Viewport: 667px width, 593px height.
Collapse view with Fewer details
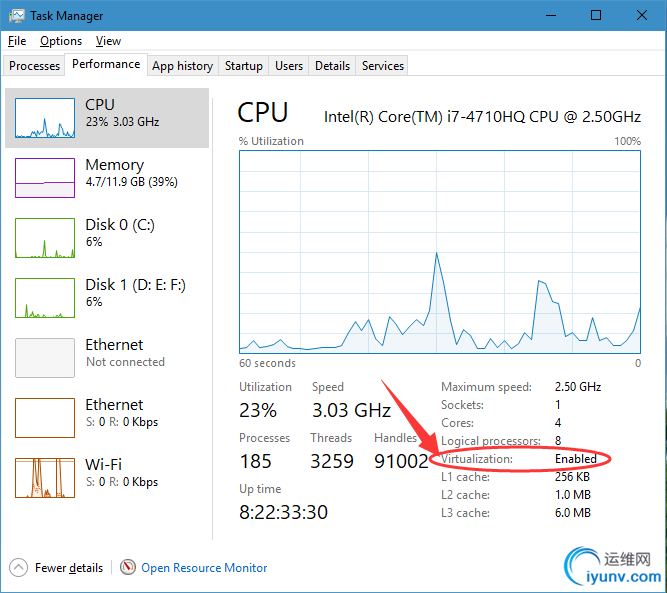click(69, 568)
